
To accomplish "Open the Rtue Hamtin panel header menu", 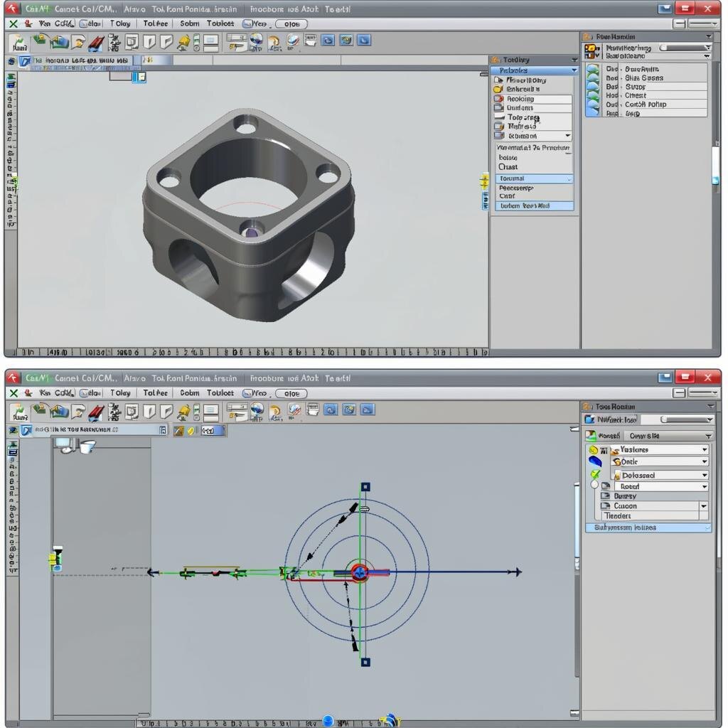I will coord(709,37).
